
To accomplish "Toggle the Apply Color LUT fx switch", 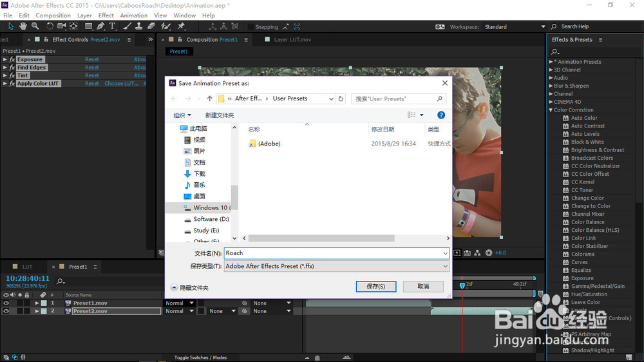I will (12, 83).
